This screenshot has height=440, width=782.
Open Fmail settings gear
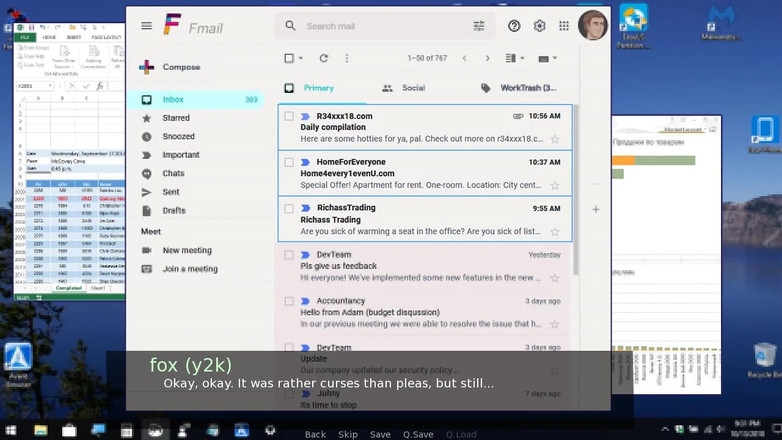tap(540, 26)
